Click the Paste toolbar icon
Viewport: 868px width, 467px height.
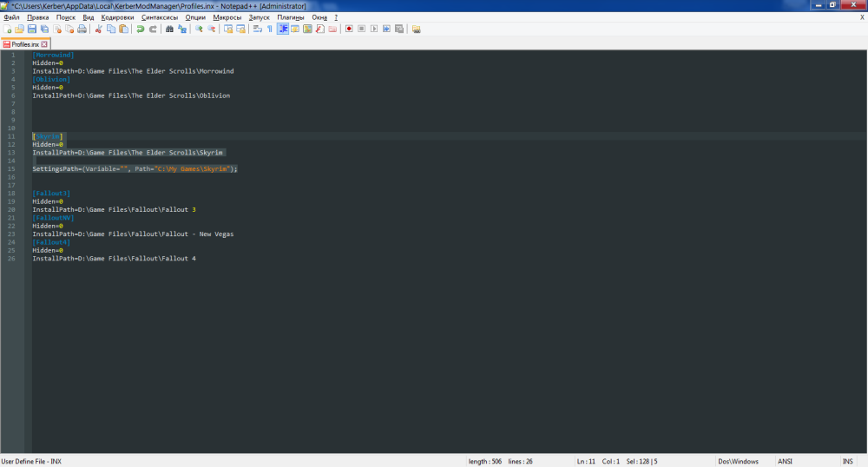(123, 29)
